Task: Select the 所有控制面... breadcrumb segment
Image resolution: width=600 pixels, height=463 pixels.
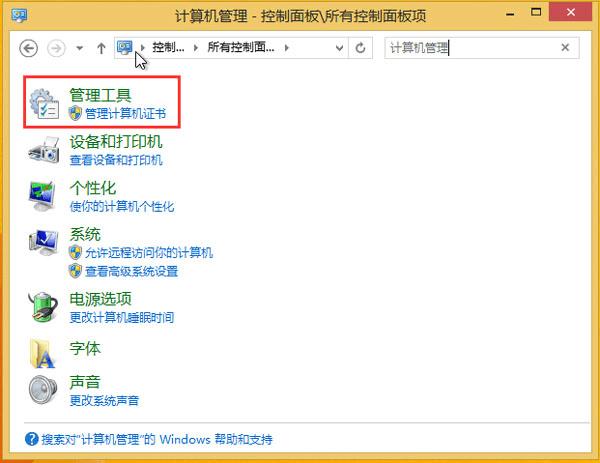Action: (241, 47)
